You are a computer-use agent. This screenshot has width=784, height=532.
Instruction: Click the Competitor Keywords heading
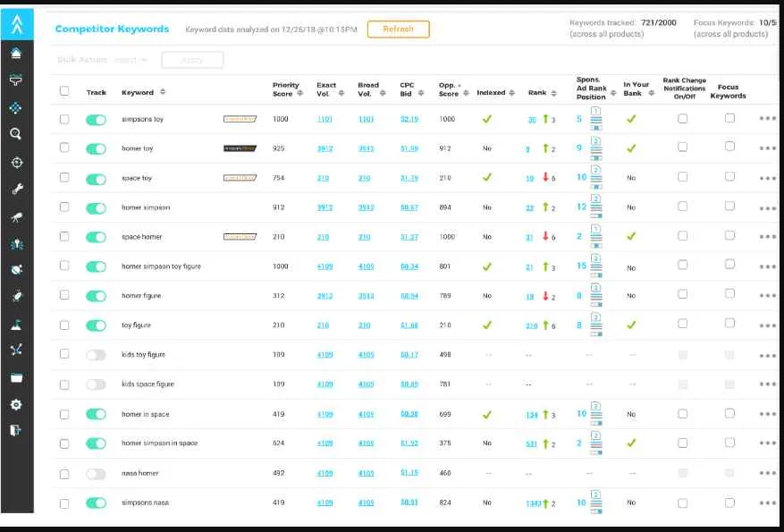tap(112, 28)
